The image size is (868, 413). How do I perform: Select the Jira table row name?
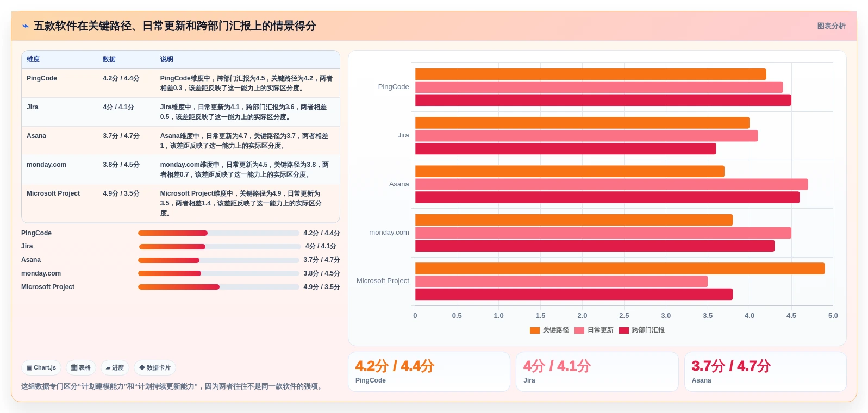click(x=33, y=107)
